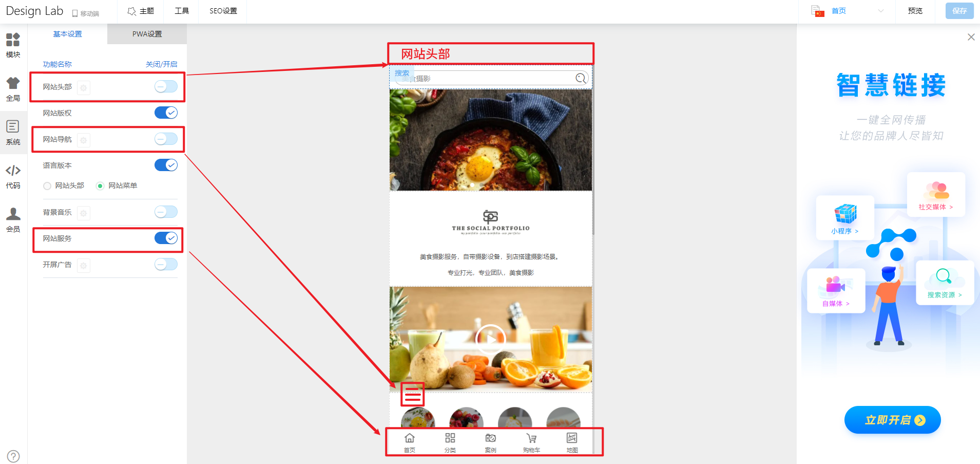Screen dimensions: 980x464
Task: Open the 会员 member icon in sidebar
Action: coord(13,220)
